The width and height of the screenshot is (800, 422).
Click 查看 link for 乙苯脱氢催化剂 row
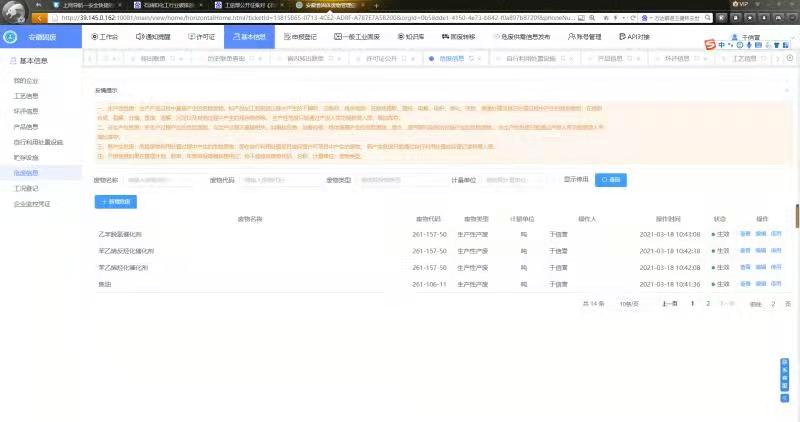coord(744,234)
